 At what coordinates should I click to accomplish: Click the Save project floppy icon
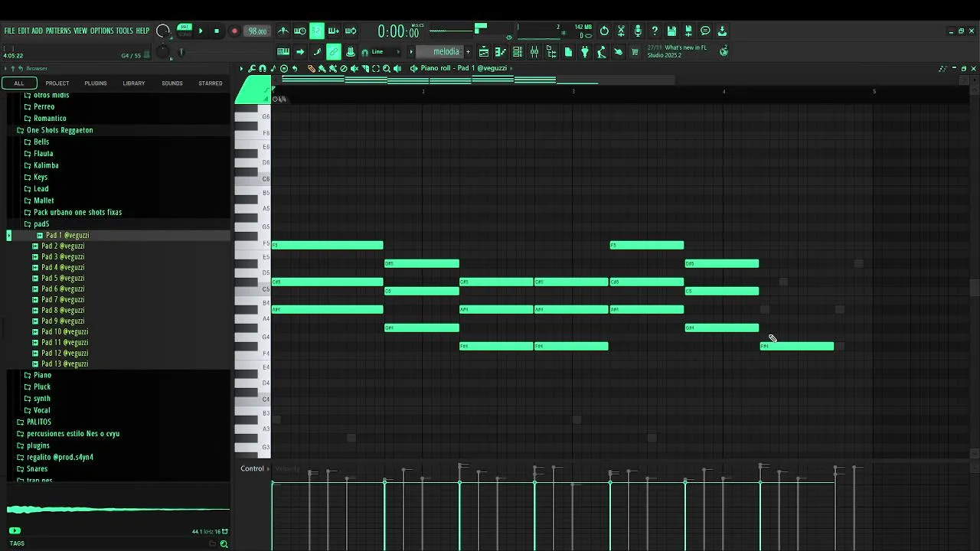671,31
